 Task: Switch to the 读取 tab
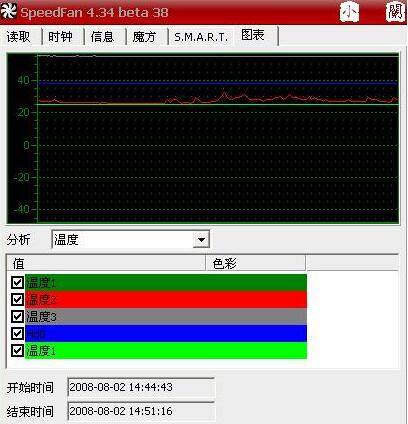pyautogui.click(x=19, y=36)
